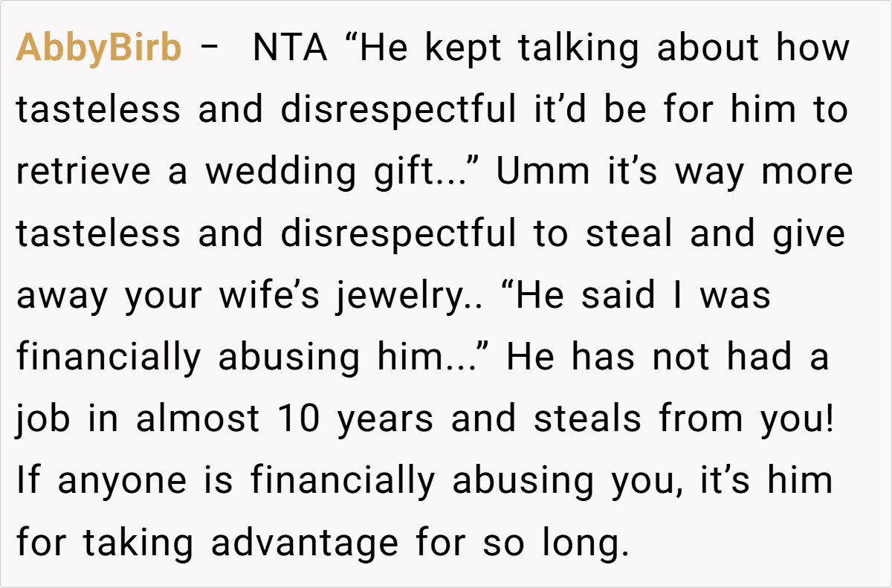Click the word "job" in the comment
Image resolution: width=892 pixels, height=588 pixels.
[x=43, y=419]
